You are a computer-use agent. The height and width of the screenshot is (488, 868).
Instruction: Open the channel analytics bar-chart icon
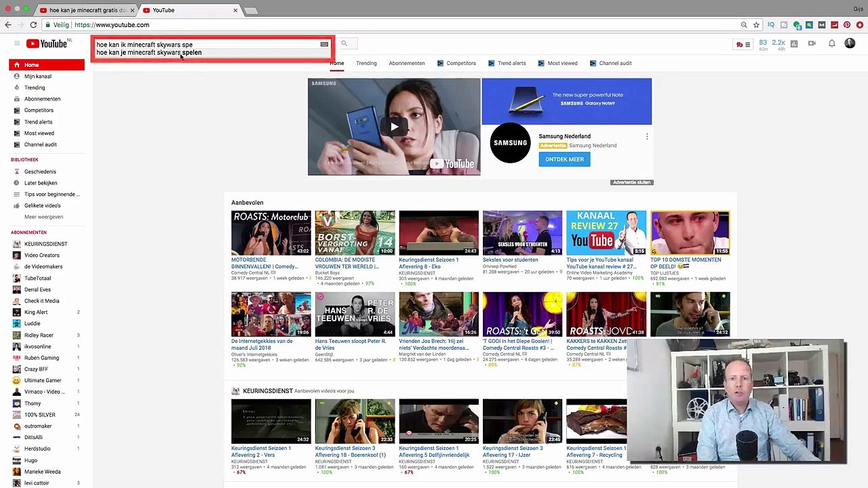pyautogui.click(x=793, y=43)
